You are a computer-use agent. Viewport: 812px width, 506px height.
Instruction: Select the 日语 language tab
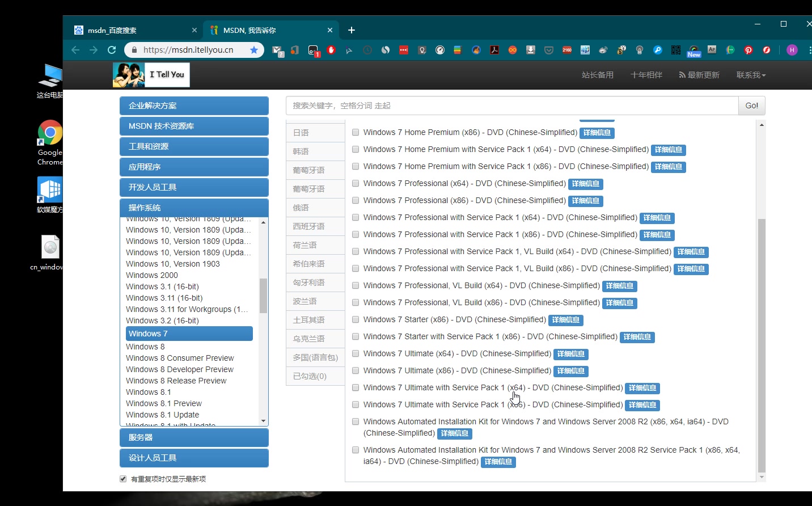coord(315,133)
